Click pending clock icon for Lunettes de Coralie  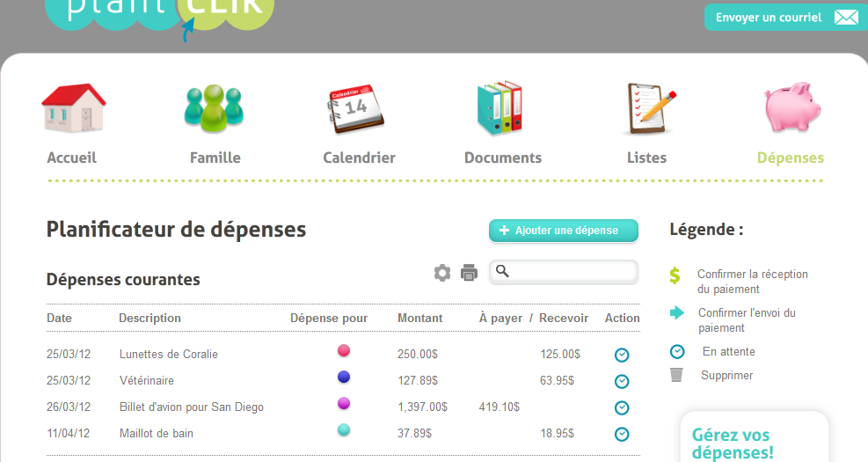pyautogui.click(x=622, y=355)
